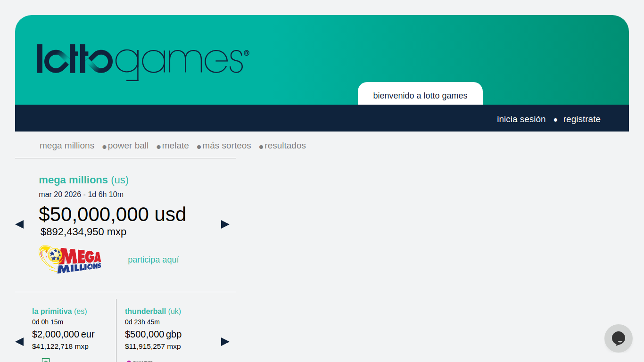This screenshot has height=362, width=644.
Task: Click the registrate link
Action: (582, 119)
